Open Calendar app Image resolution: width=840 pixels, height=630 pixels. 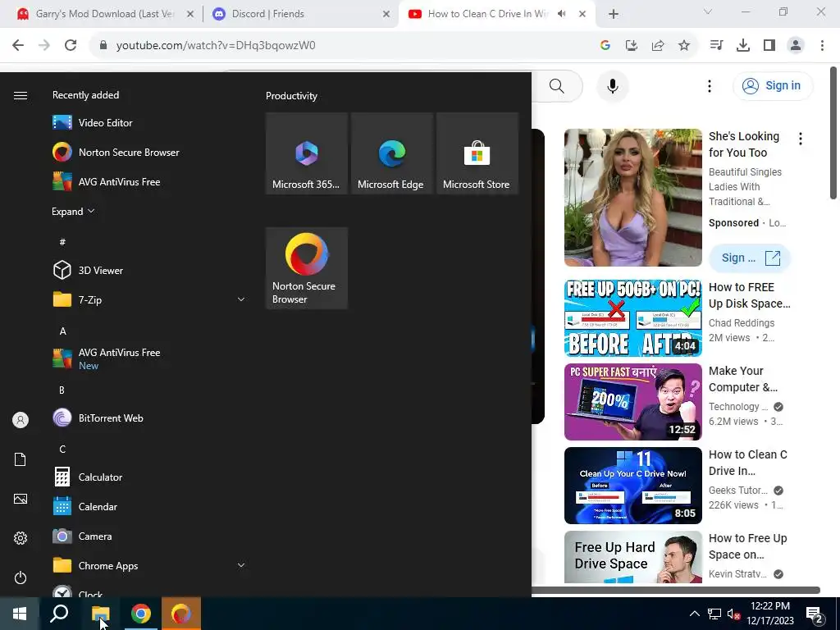coord(149,506)
